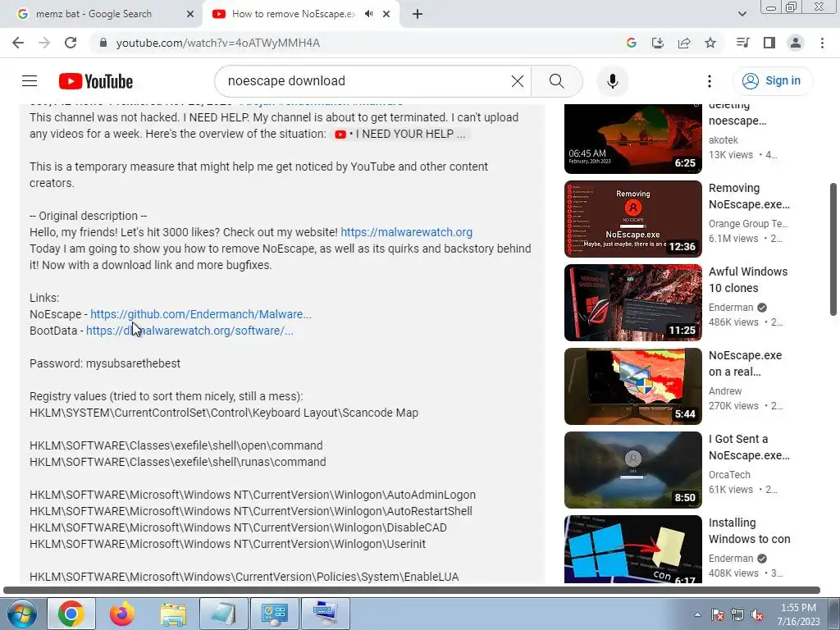Open I Got Sent a NoEscape.exe thumbnail
Screen dimensions: 840x630
pyautogui.click(x=632, y=470)
